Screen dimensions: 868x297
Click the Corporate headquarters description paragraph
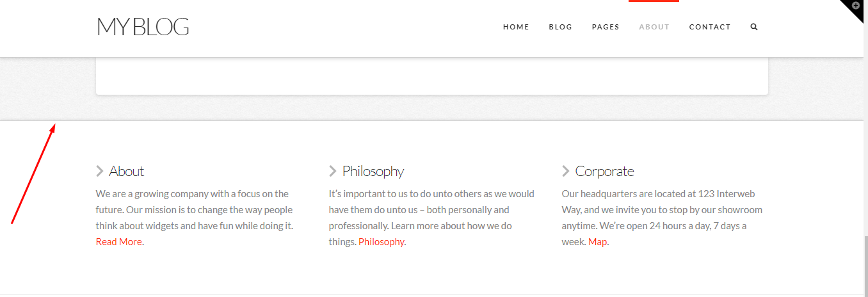662,218
